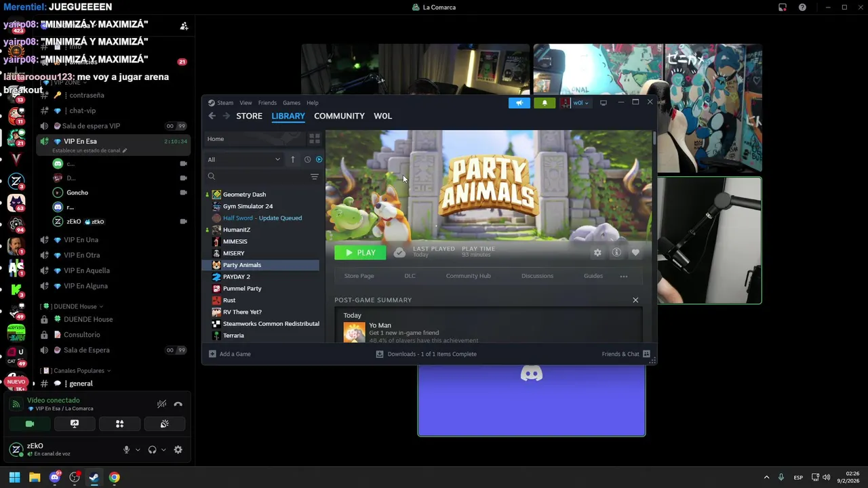Open Steam Downloads status
Viewport: 868px width, 488px height.
[x=427, y=354]
